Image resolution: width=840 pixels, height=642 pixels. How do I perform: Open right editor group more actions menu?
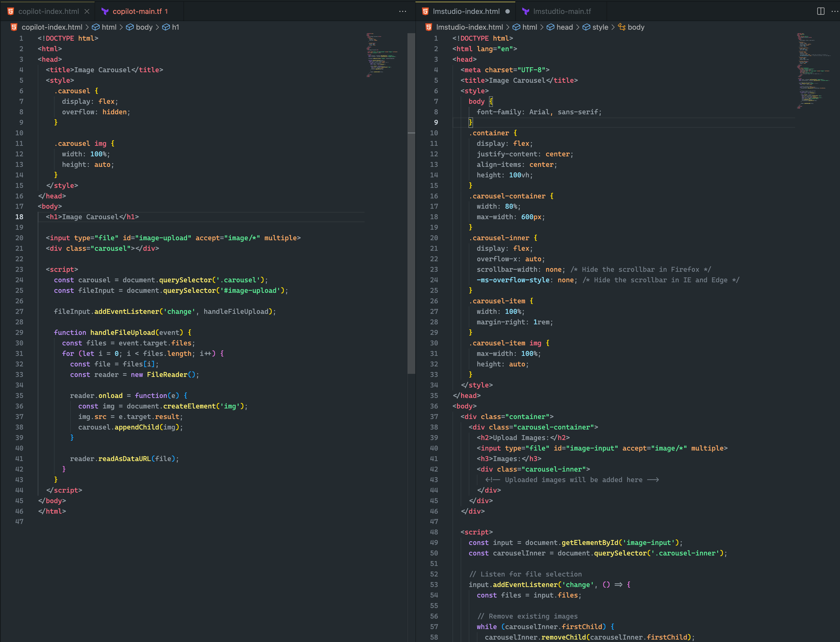click(x=834, y=11)
